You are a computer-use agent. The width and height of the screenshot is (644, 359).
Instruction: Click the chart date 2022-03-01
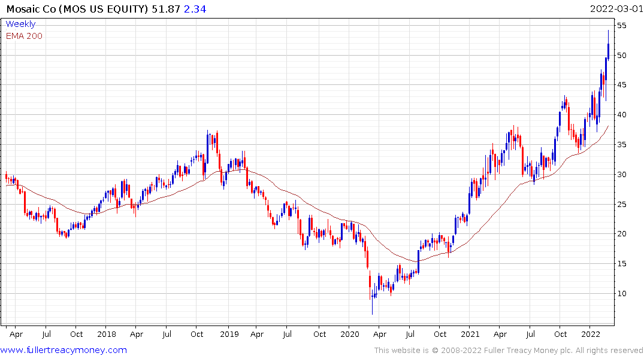point(616,9)
